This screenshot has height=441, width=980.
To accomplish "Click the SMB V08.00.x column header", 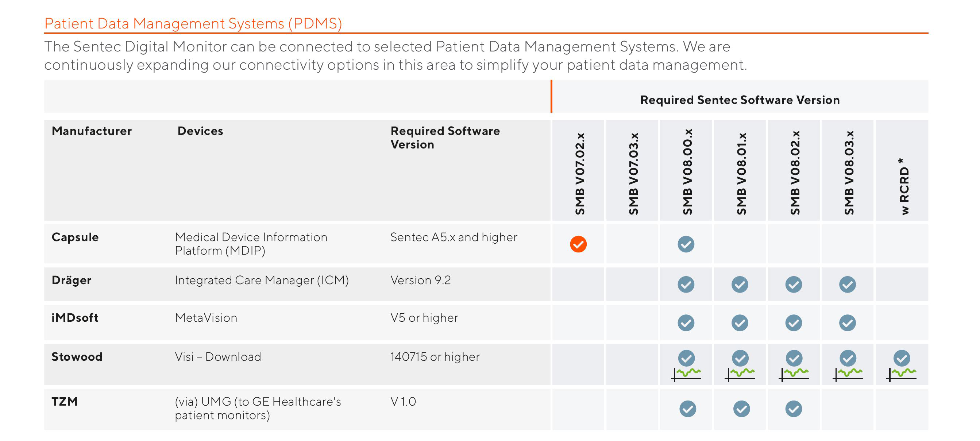I will [x=687, y=171].
